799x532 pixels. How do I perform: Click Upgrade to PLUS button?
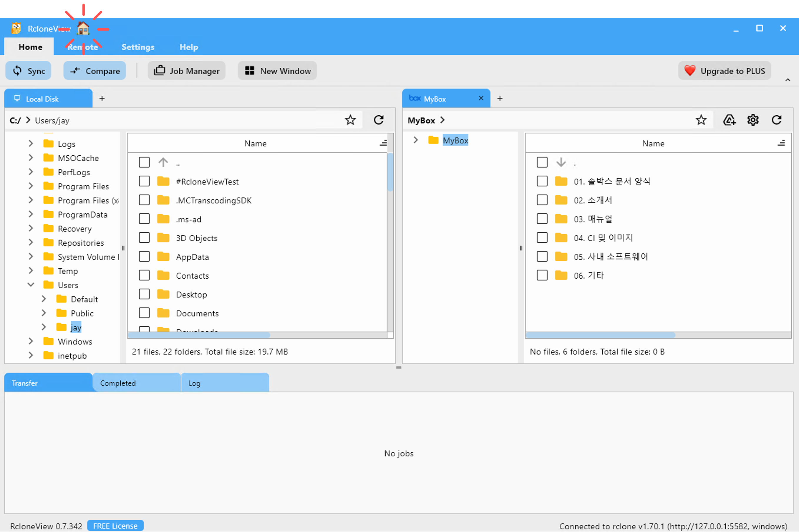pos(725,71)
